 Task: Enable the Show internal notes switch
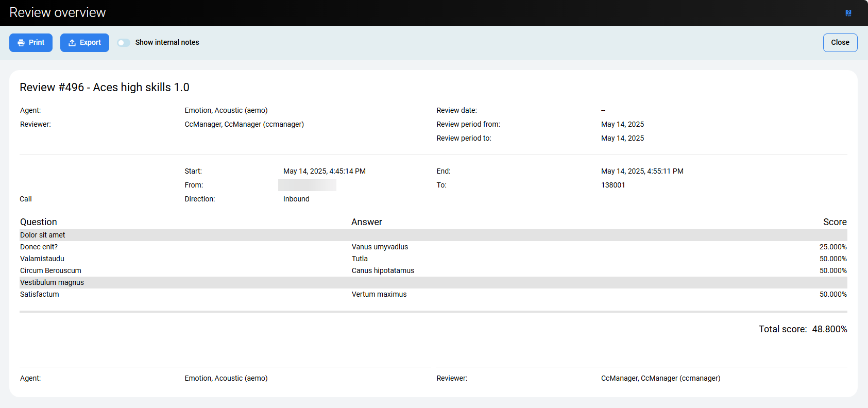(124, 43)
